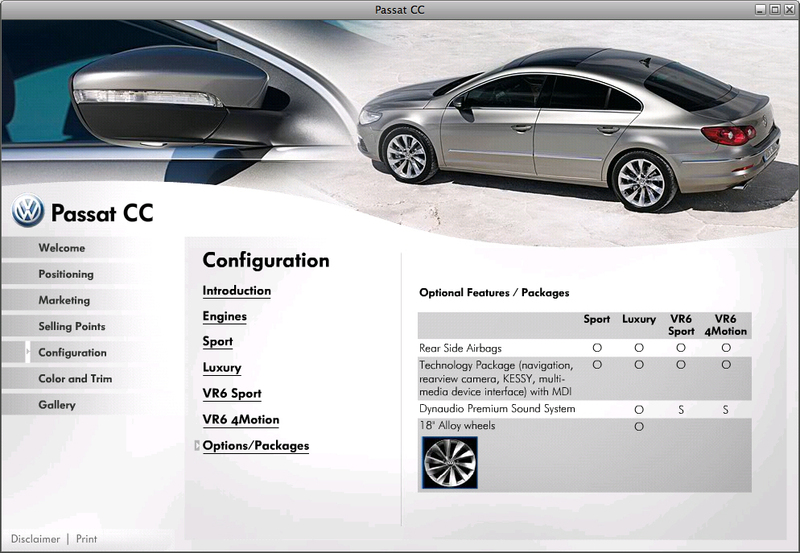
Task: Select Configuration in the left sidebar
Action: (72, 353)
